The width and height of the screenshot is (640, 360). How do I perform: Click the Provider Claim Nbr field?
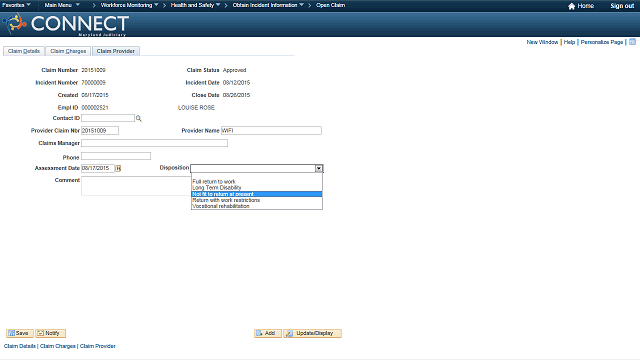[x=100, y=131]
